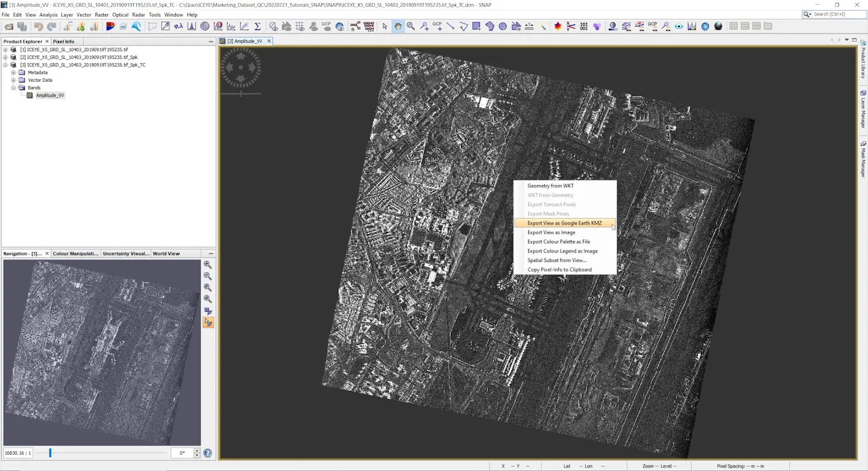The height and width of the screenshot is (471, 868).
Task: Collapse the Bands folder node
Action: pyautogui.click(x=13, y=88)
